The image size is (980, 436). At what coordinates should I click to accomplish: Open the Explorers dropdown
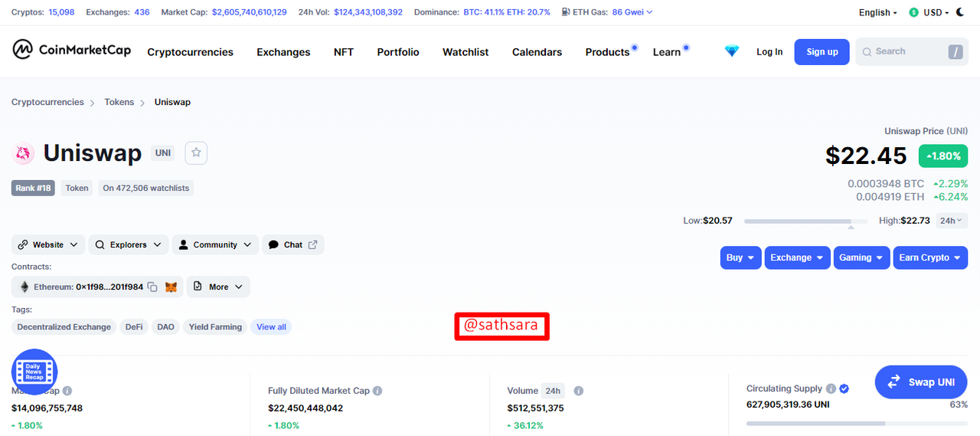coord(128,244)
